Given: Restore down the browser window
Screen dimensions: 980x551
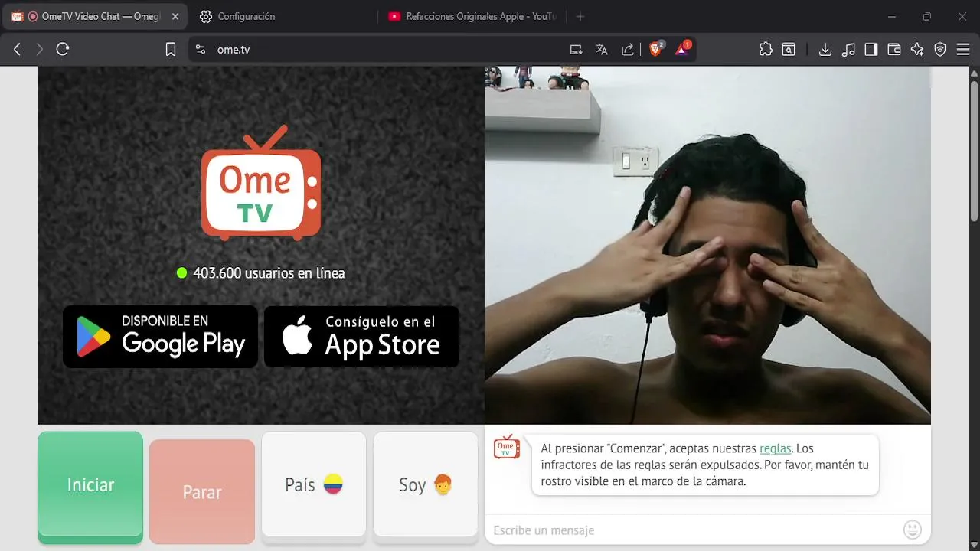Looking at the screenshot, I should 927,16.
